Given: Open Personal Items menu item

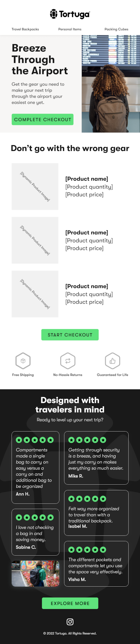Looking at the screenshot, I should click(70, 29).
